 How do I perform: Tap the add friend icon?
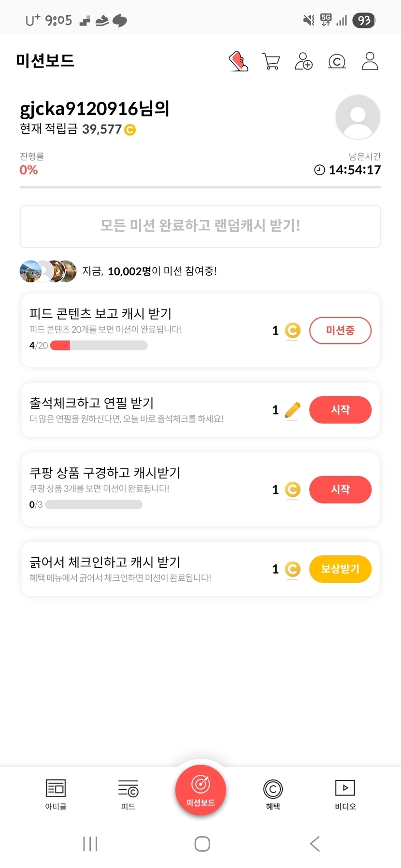[x=304, y=61]
